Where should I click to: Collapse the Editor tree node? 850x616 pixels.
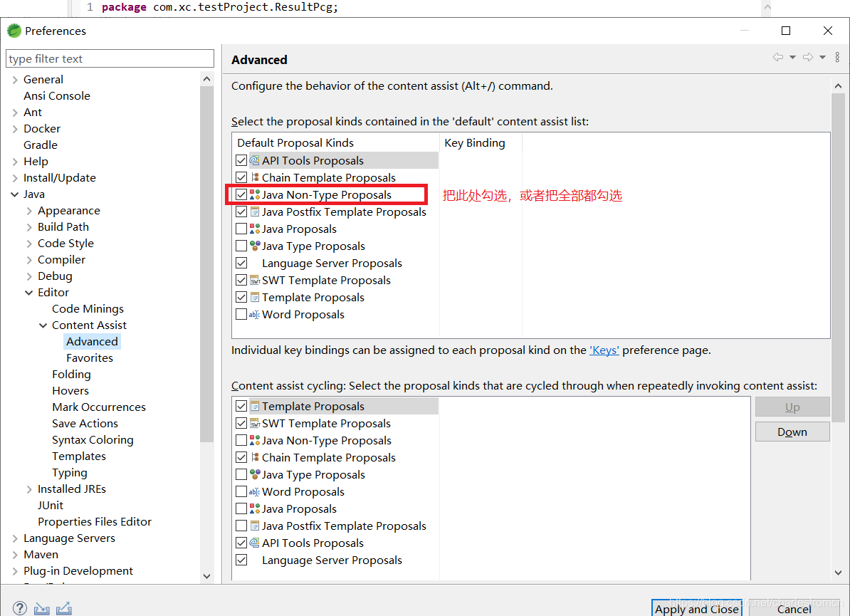[28, 293]
